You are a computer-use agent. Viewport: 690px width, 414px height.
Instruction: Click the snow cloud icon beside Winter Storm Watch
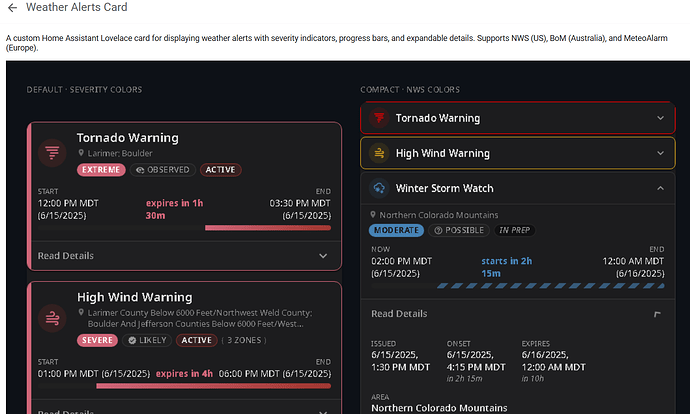379,188
